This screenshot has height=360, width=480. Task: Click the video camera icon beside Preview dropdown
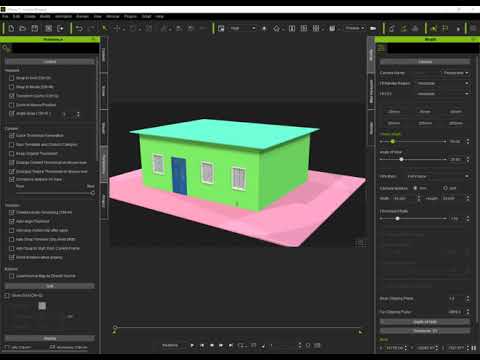tap(373, 29)
